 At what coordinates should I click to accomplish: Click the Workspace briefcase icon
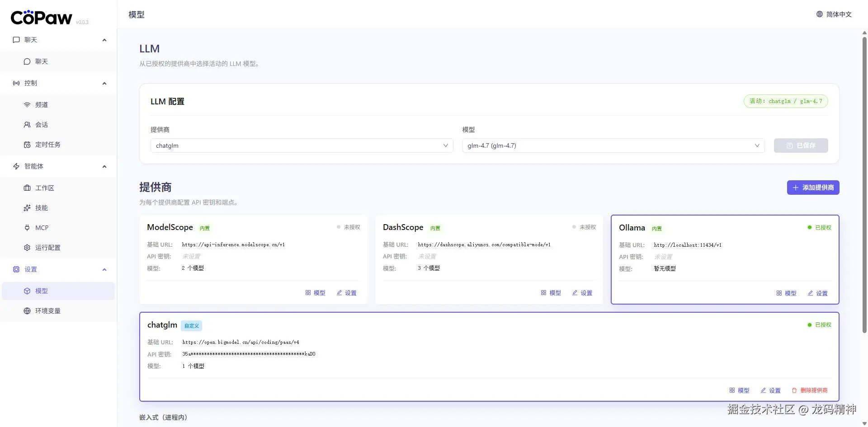[x=27, y=188]
